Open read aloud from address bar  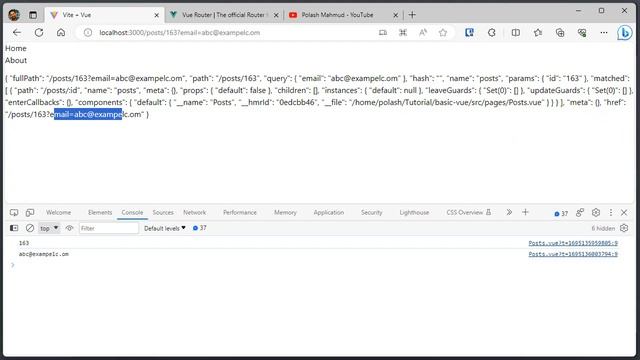[423, 33]
